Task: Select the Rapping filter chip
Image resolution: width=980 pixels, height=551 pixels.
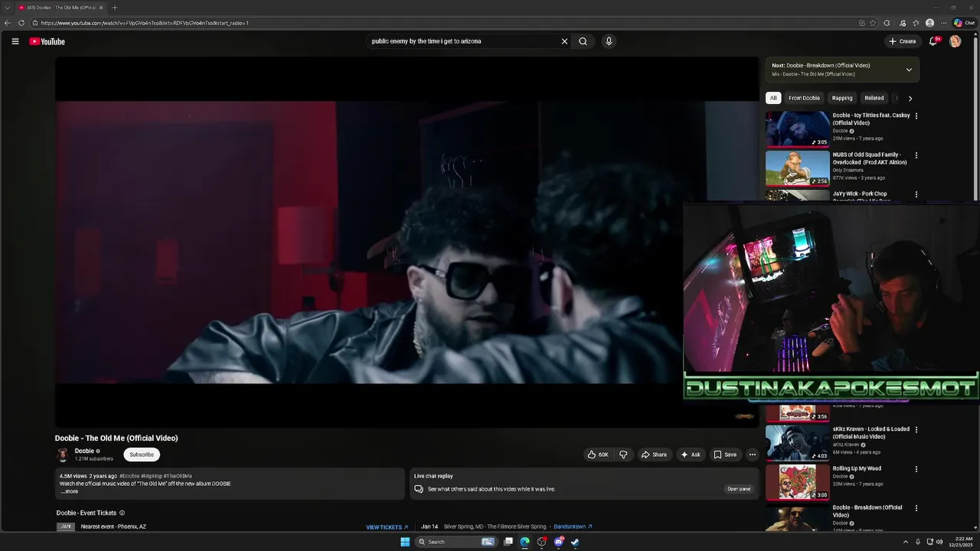Action: click(x=842, y=98)
